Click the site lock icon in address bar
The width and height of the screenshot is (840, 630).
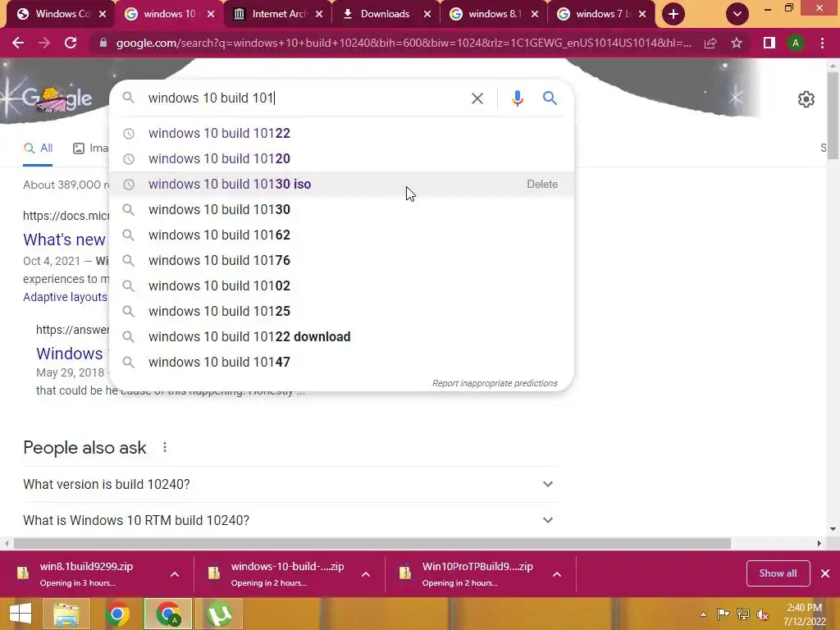click(103, 43)
